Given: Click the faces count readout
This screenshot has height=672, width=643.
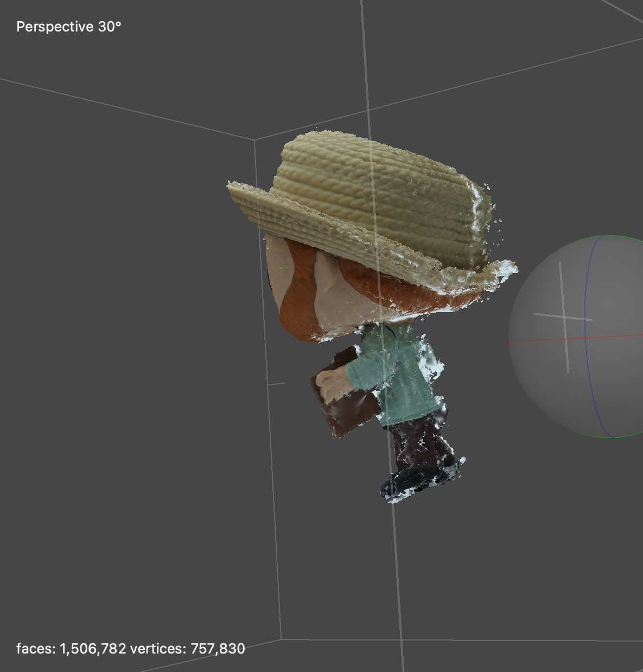Looking at the screenshot, I should pos(71,648).
